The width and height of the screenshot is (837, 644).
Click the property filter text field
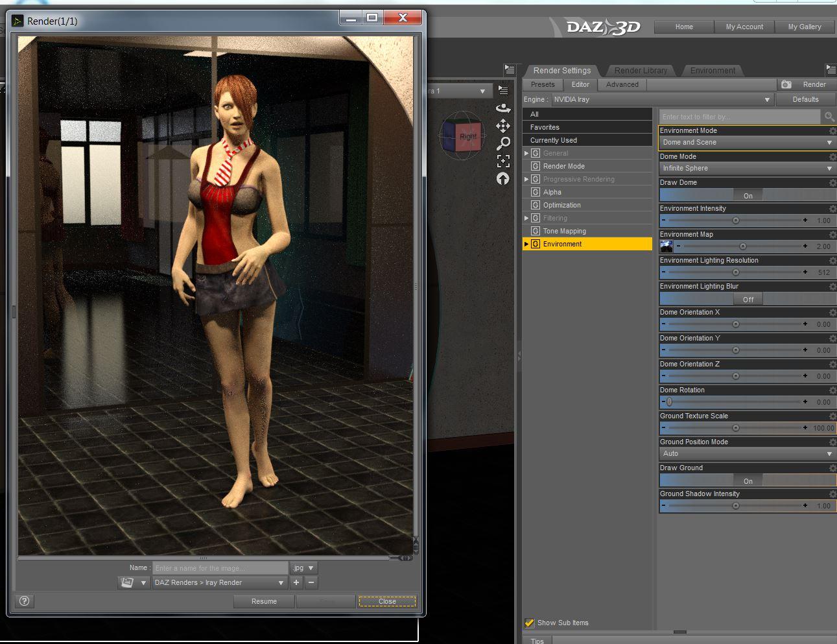(x=740, y=117)
